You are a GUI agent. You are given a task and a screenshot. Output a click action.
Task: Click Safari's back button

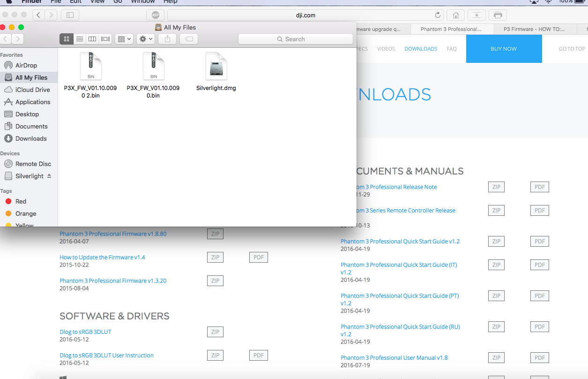pos(39,15)
